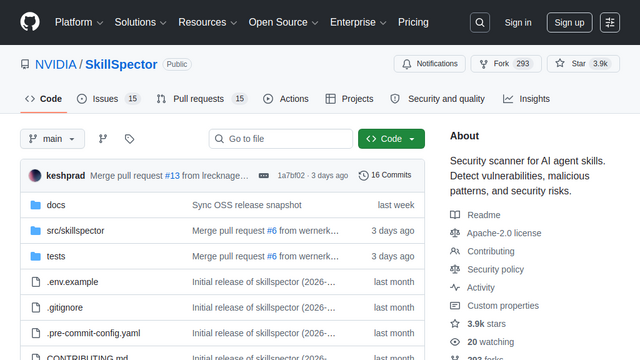The height and width of the screenshot is (360, 640).
Task: Open the NVIDIA organization link
Action: [56, 64]
